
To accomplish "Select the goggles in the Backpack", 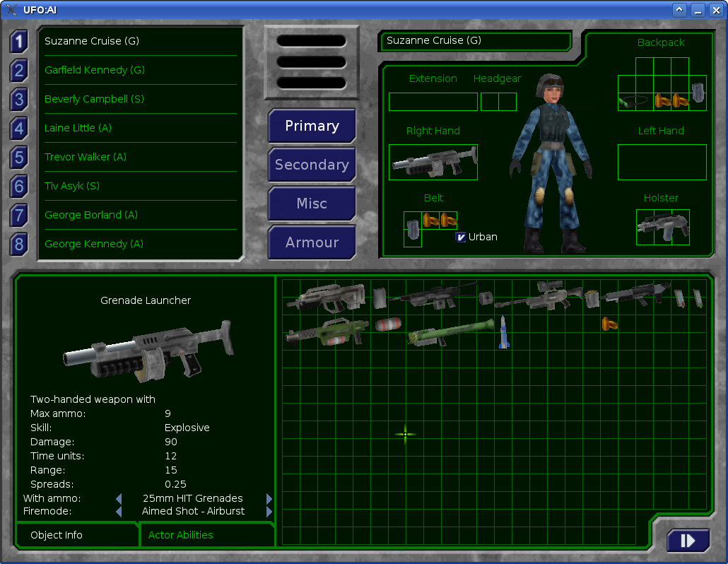I will pos(633,101).
